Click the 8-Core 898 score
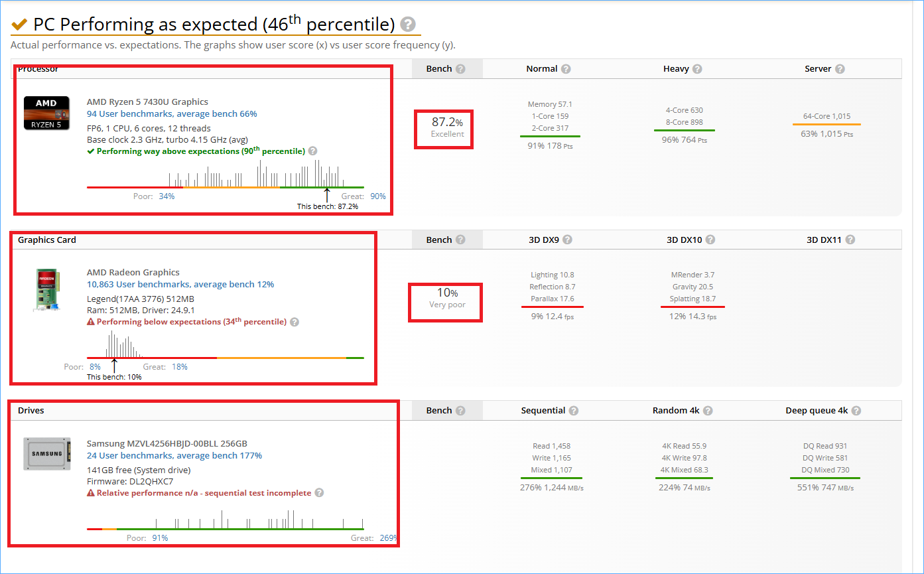The width and height of the screenshot is (924, 574). [685, 122]
